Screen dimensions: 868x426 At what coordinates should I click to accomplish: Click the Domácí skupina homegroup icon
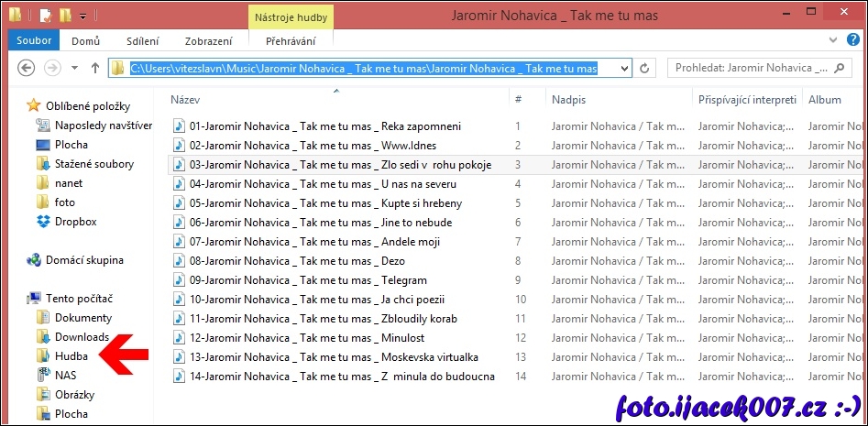point(34,260)
